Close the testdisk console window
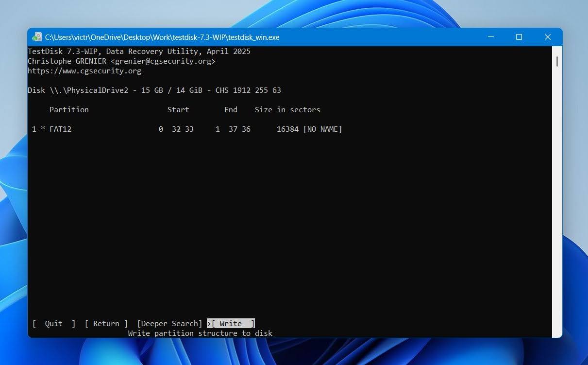The height and width of the screenshot is (365, 588). [548, 37]
